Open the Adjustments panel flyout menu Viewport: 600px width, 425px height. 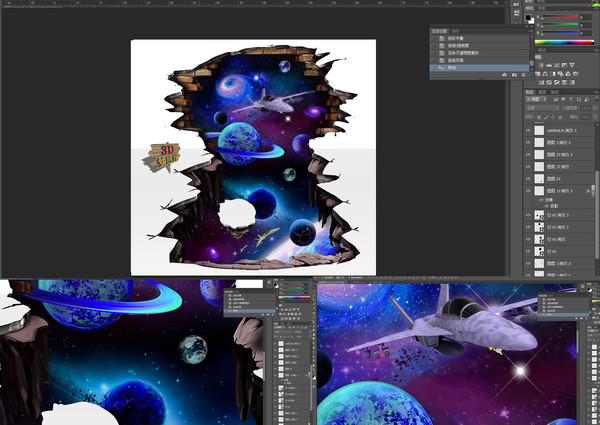pyautogui.click(x=596, y=50)
